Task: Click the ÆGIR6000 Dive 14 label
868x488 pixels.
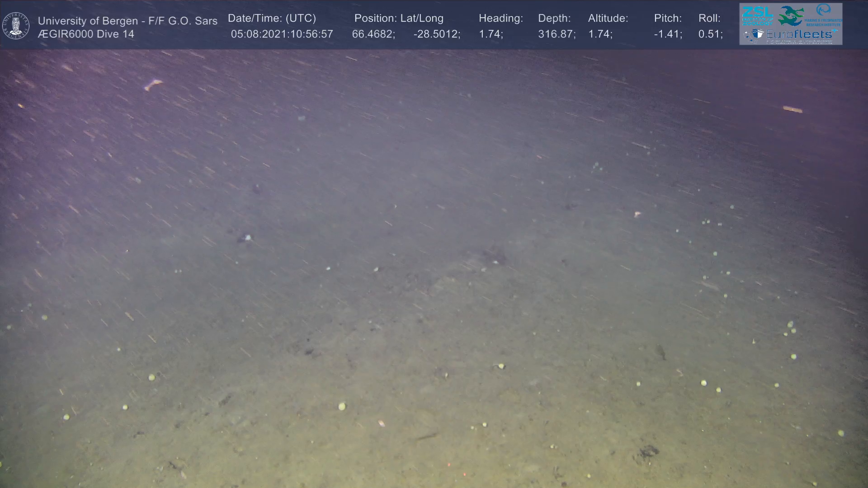Action: pos(86,34)
